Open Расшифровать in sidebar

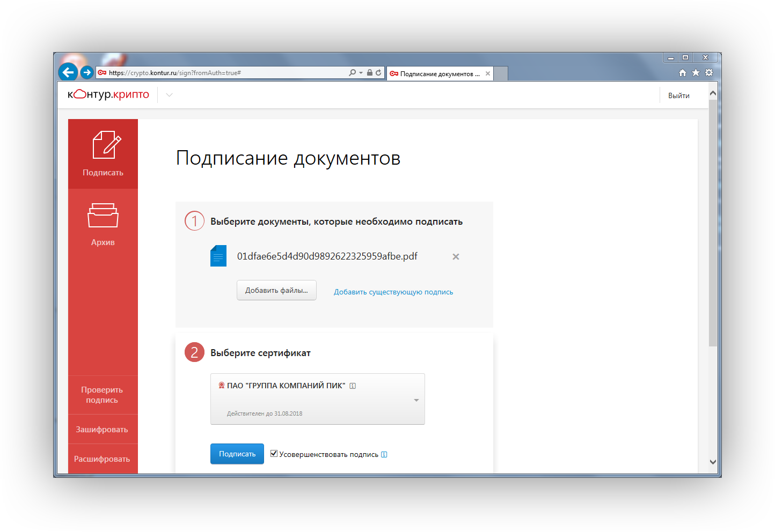[102, 459]
